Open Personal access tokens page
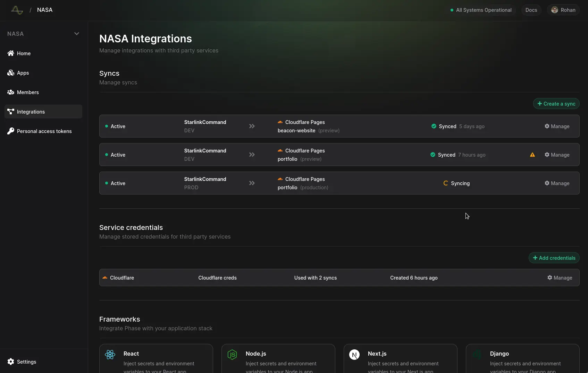The image size is (588, 373). [x=44, y=131]
